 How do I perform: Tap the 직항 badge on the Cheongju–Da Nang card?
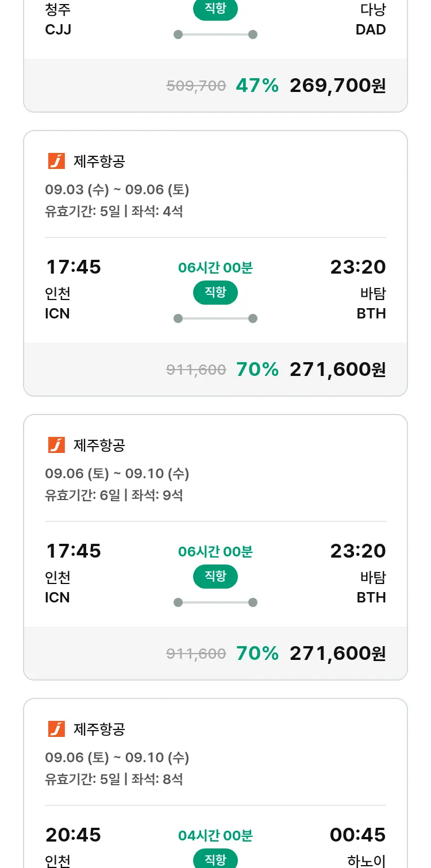(x=215, y=9)
